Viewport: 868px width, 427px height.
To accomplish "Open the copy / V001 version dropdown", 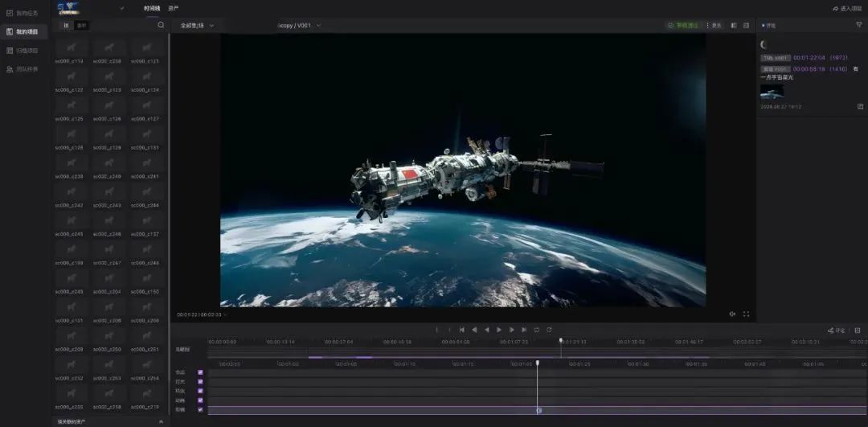I will tap(298, 26).
